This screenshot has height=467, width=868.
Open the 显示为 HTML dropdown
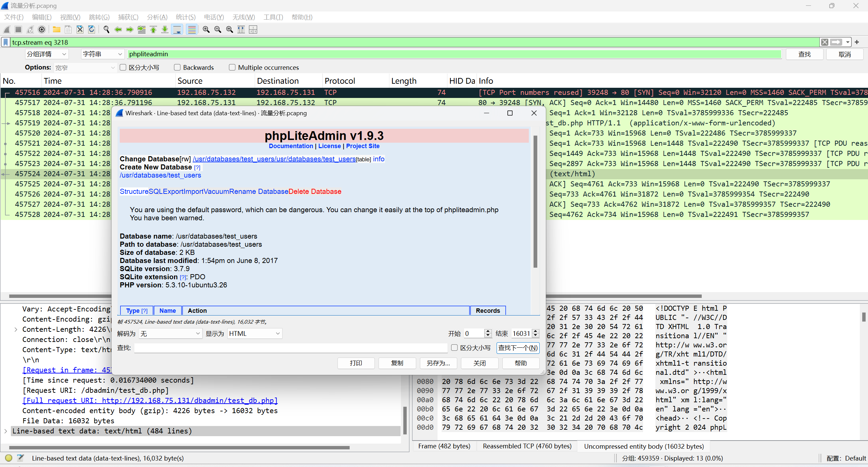[x=254, y=333]
